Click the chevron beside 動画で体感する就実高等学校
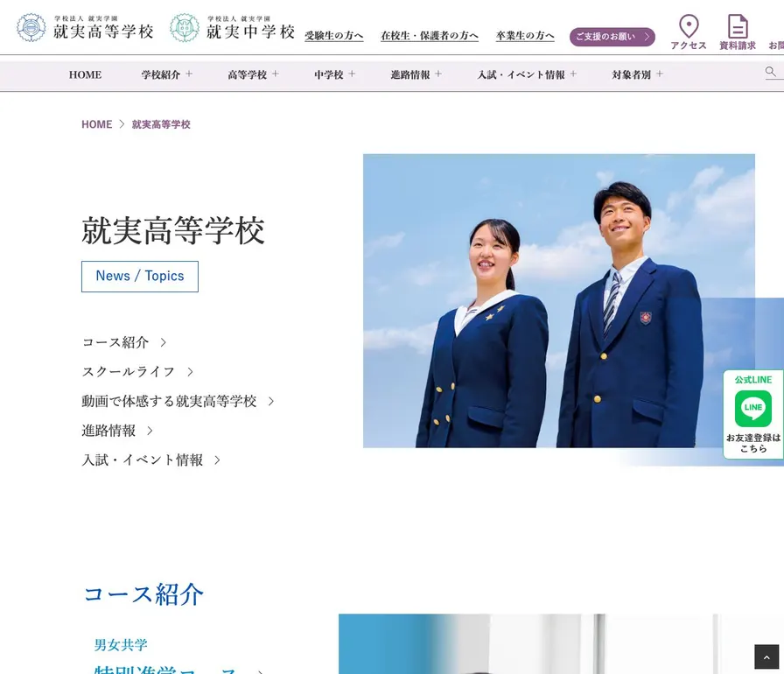Viewport: 784px width, 674px height. coord(271,402)
